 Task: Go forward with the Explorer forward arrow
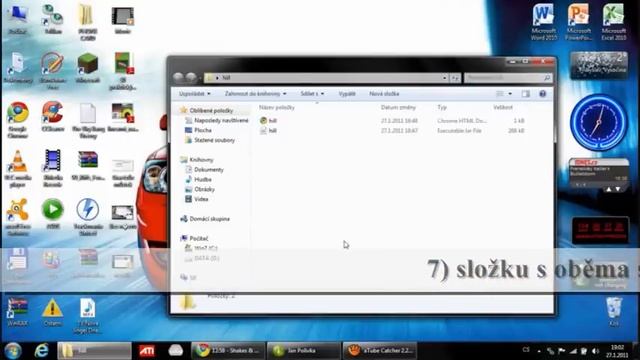[191, 77]
